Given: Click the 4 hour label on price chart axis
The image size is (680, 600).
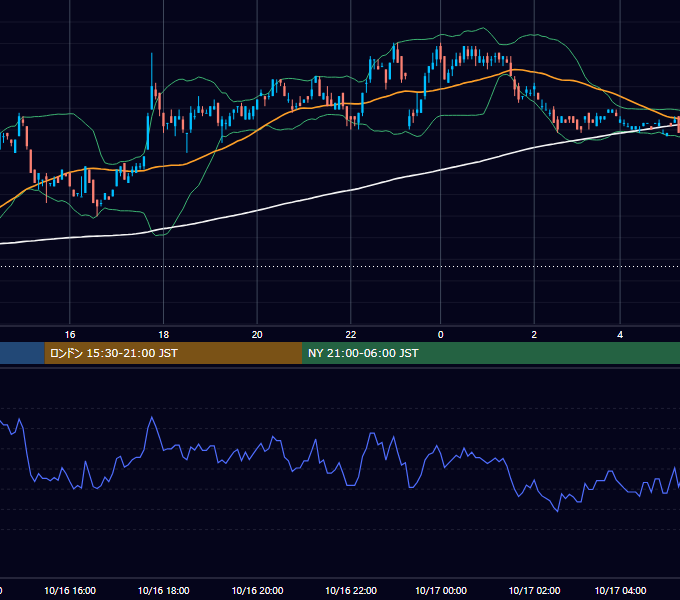Looking at the screenshot, I should [620, 335].
